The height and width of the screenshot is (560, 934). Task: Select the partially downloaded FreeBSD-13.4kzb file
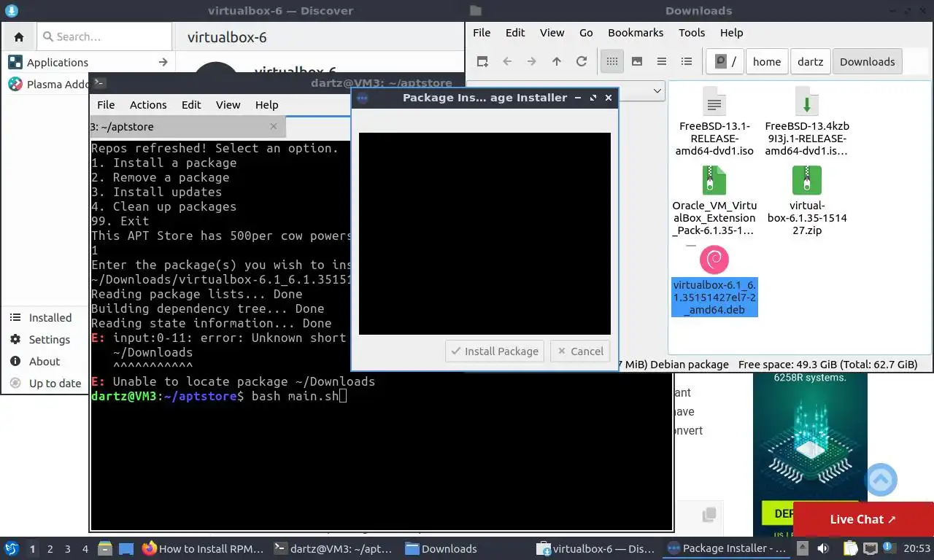(806, 121)
